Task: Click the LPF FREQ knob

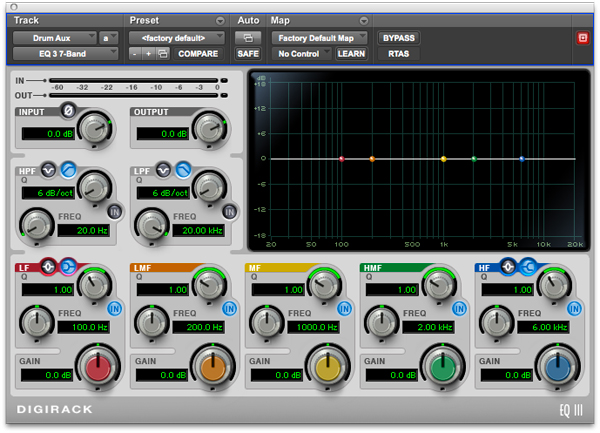Action: click(x=152, y=226)
